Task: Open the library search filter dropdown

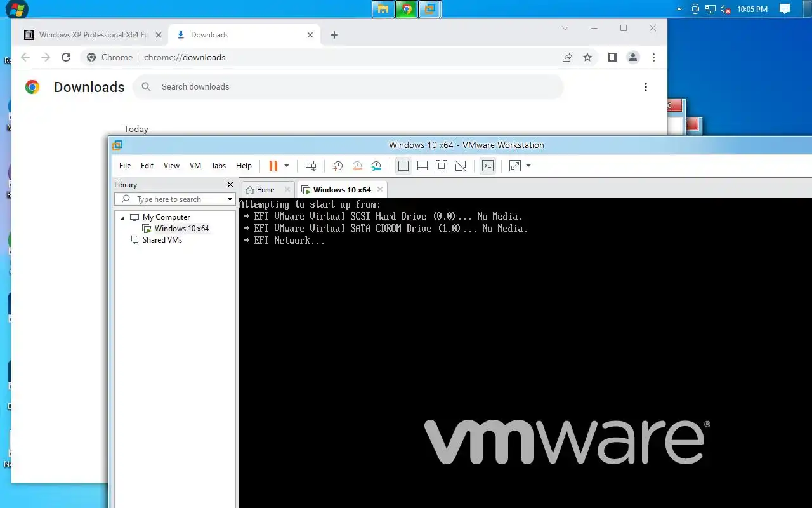Action: pos(230,199)
